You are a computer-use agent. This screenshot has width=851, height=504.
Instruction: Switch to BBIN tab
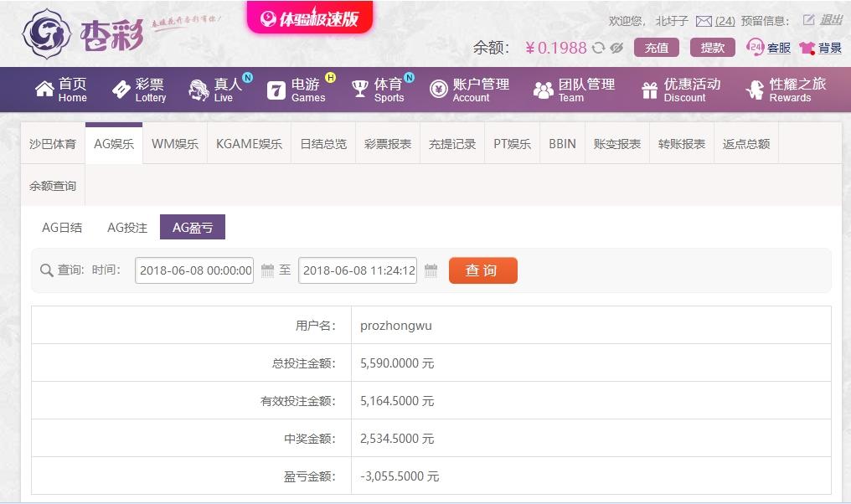tap(562, 144)
